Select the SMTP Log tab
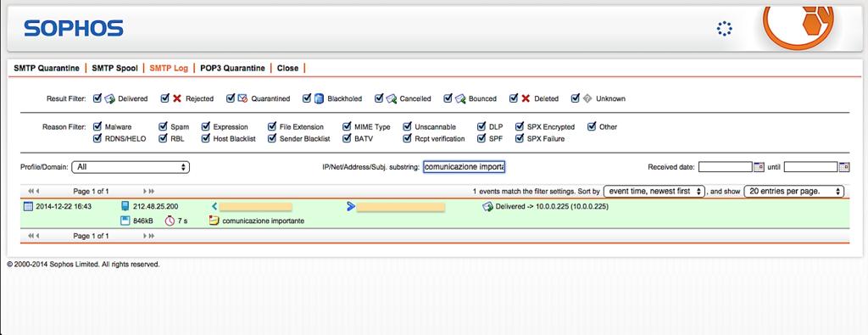The height and width of the screenshot is (335, 868). (x=169, y=68)
